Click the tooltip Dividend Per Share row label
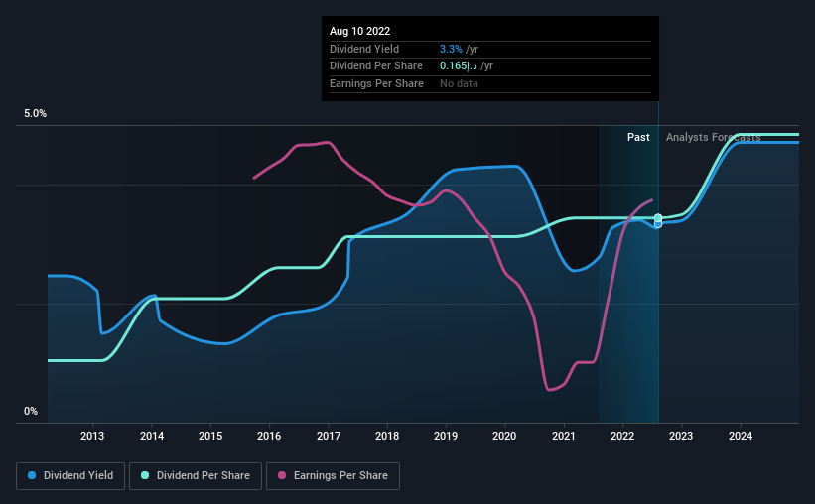 pos(376,66)
